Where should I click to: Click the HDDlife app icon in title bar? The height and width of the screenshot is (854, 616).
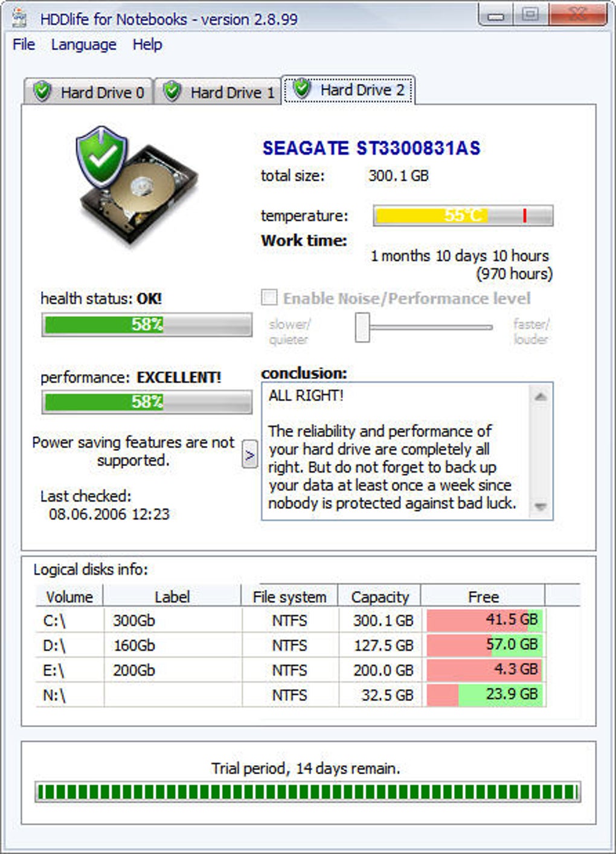(x=19, y=18)
